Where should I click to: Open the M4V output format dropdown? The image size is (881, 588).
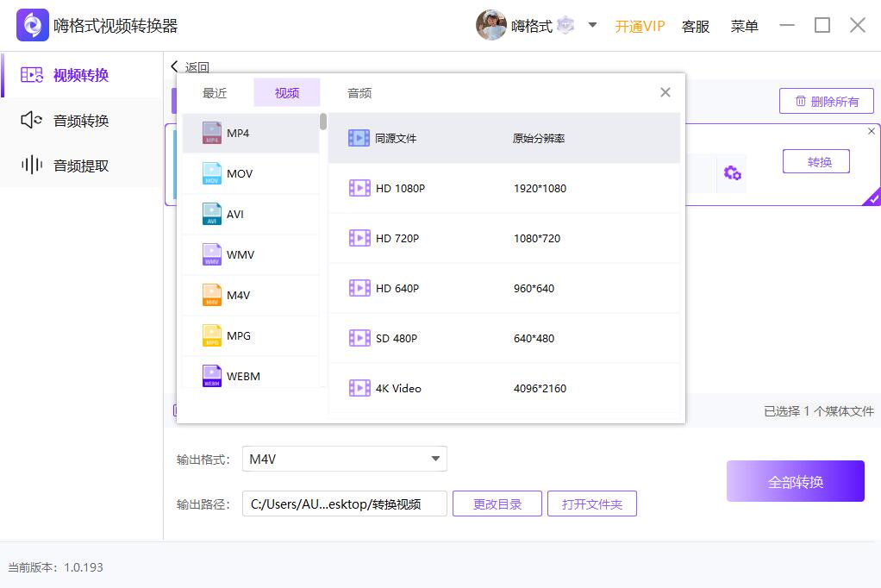[x=345, y=460]
